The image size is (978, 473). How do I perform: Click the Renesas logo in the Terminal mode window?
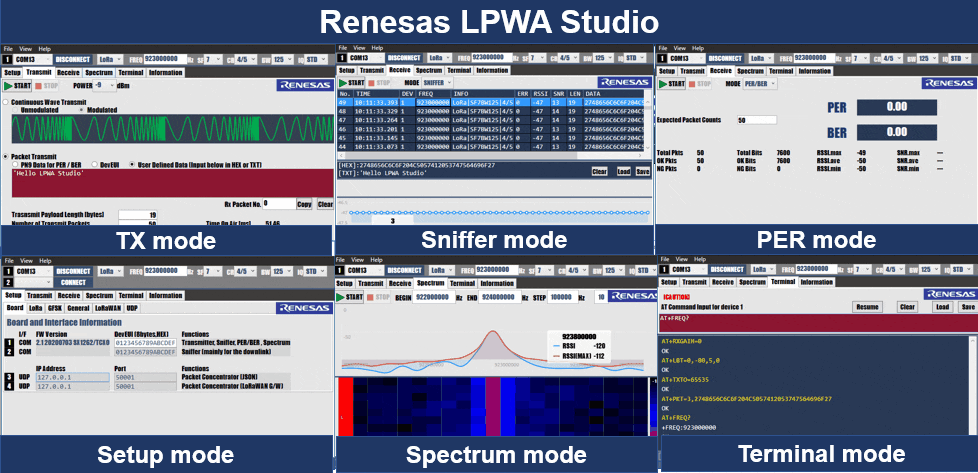(950, 294)
